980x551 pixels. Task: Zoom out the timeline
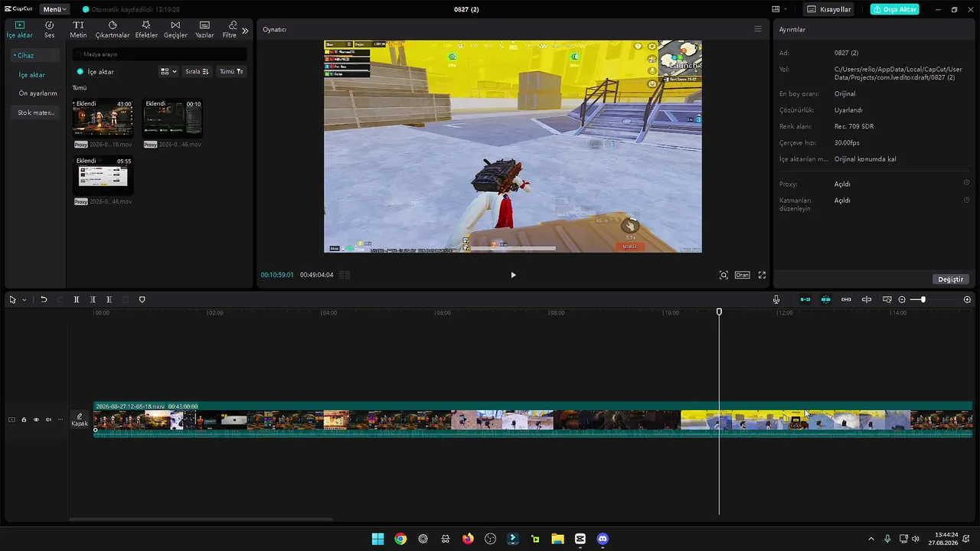(x=902, y=300)
